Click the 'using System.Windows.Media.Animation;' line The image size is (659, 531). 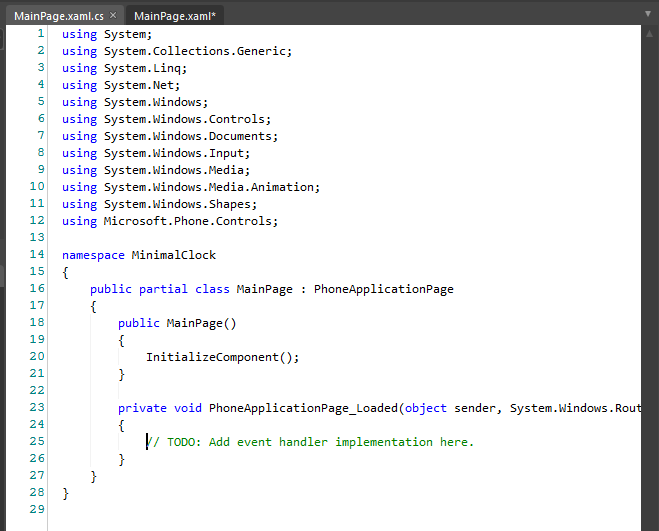point(190,187)
